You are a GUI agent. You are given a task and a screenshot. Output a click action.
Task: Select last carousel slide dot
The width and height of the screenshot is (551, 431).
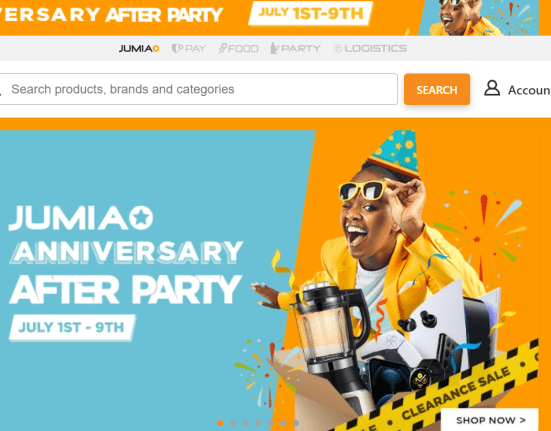[296, 423]
